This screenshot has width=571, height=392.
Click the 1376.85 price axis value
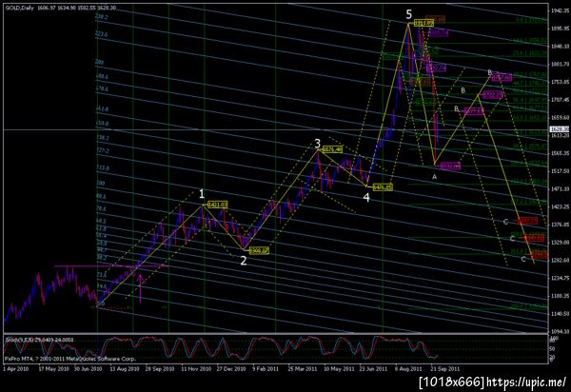pyautogui.click(x=561, y=225)
